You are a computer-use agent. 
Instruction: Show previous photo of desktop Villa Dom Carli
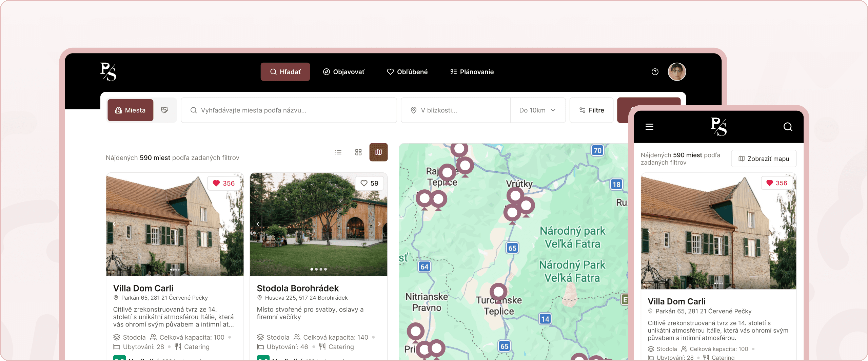(114, 224)
